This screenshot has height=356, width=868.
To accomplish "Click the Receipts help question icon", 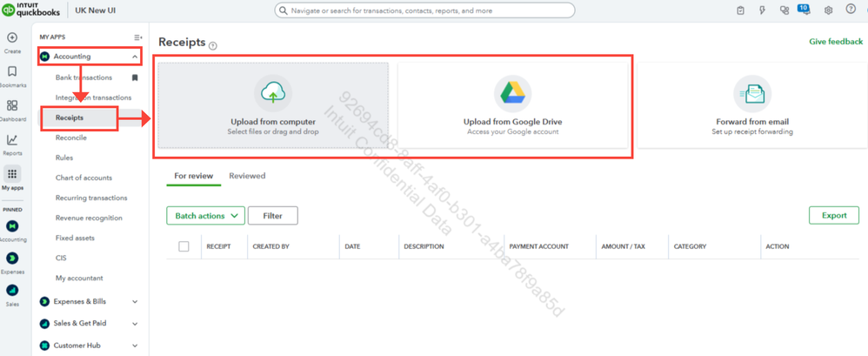I will pos(213,46).
